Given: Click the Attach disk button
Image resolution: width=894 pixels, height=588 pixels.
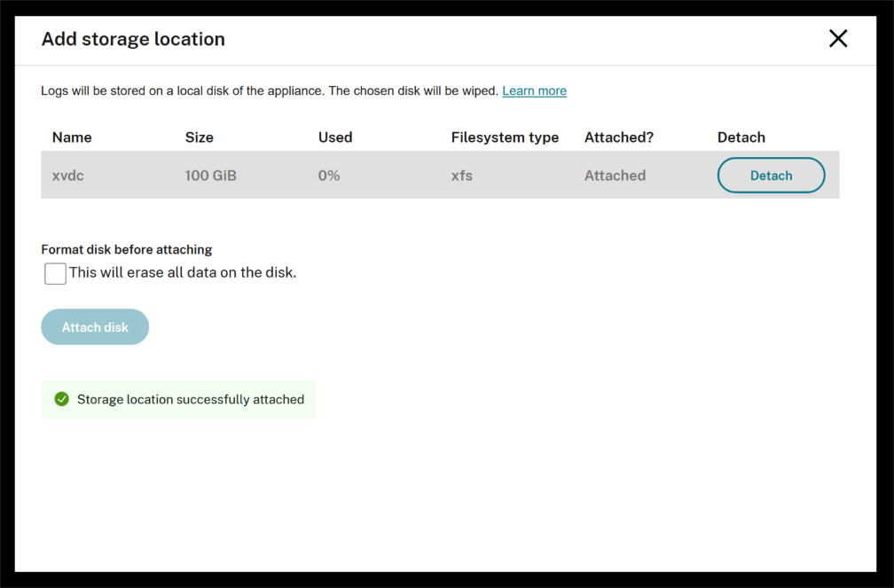Looking at the screenshot, I should point(95,327).
